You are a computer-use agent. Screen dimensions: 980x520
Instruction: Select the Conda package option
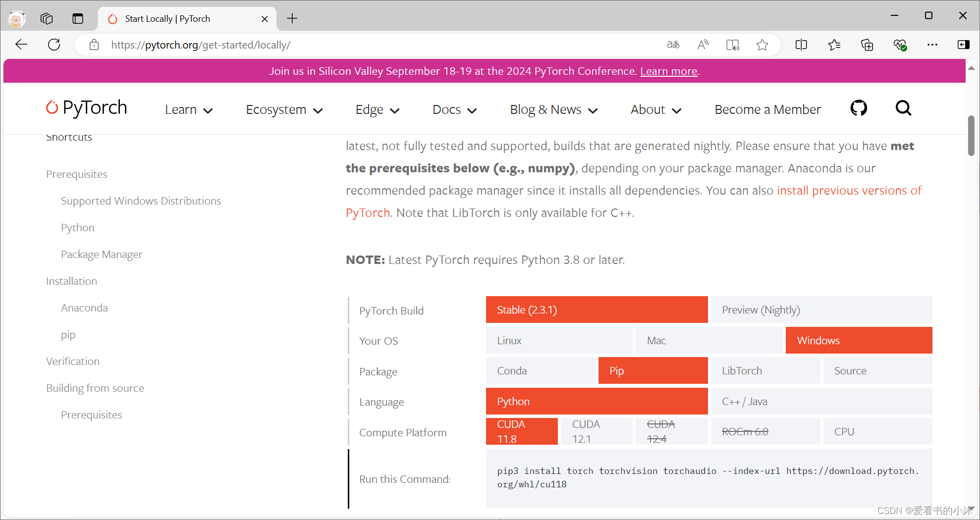(541, 371)
